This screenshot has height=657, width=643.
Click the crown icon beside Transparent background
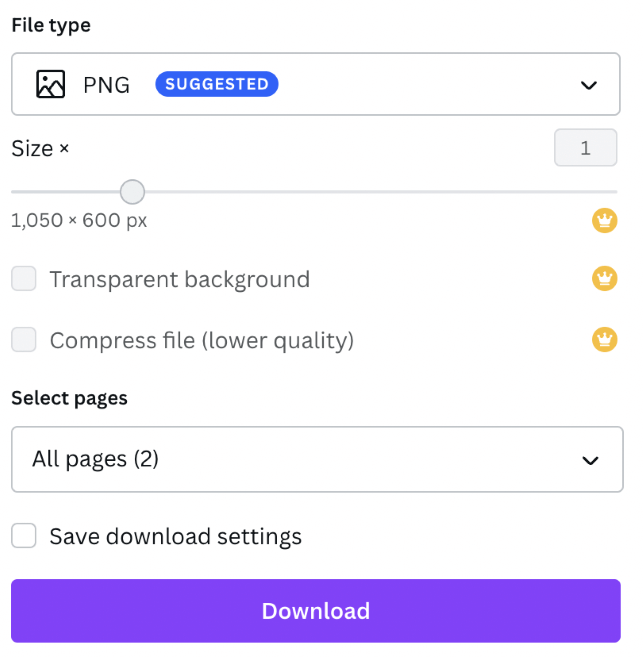[604, 278]
